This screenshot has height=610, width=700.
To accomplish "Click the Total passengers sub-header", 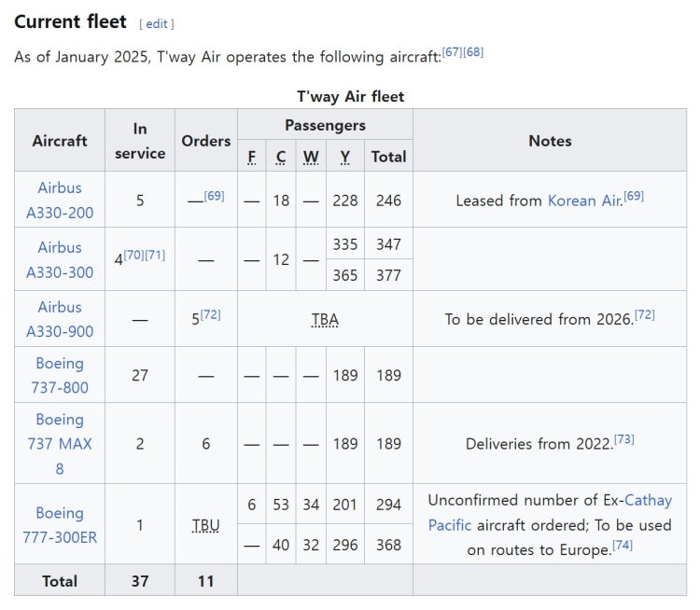I will click(389, 157).
